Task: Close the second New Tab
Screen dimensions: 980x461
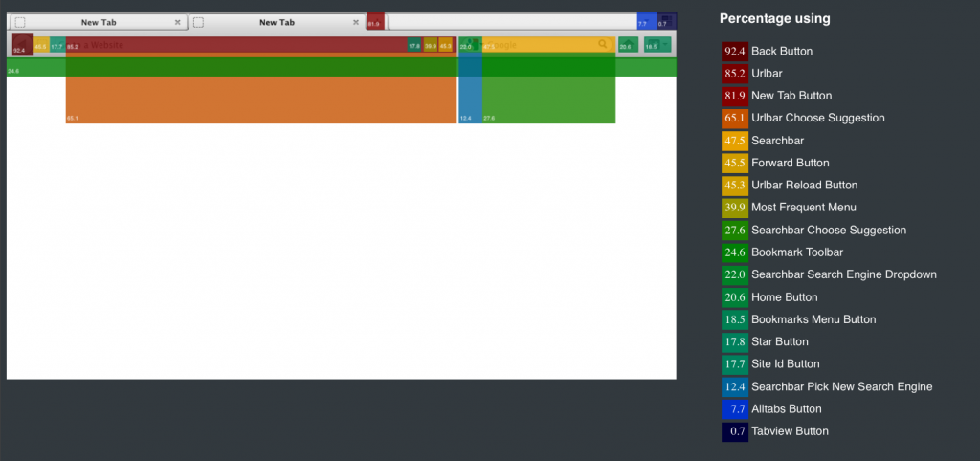Action: (356, 23)
